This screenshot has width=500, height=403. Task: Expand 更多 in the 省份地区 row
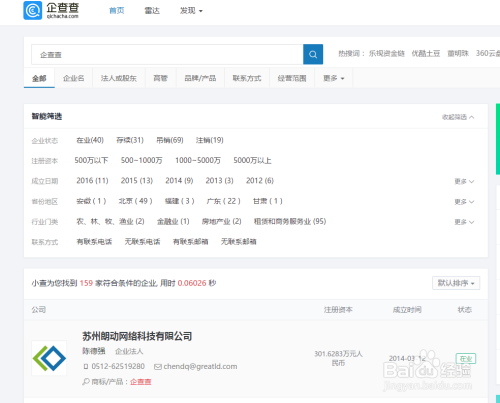pyautogui.click(x=464, y=202)
